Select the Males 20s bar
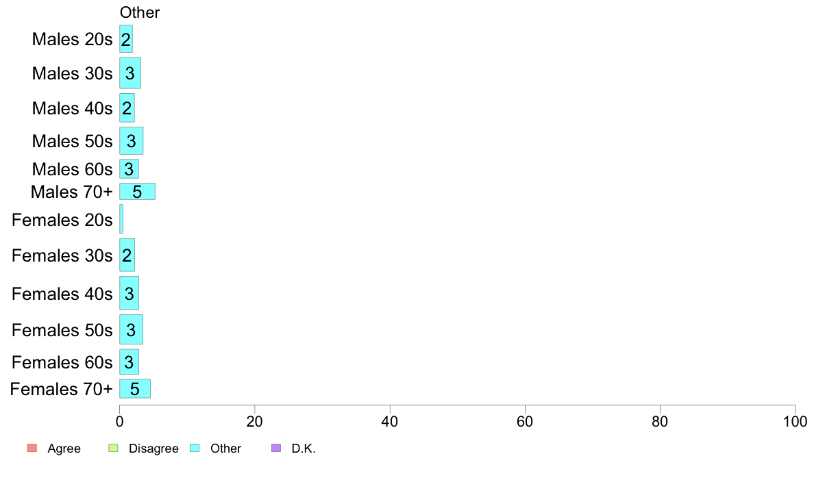 pyautogui.click(x=126, y=39)
